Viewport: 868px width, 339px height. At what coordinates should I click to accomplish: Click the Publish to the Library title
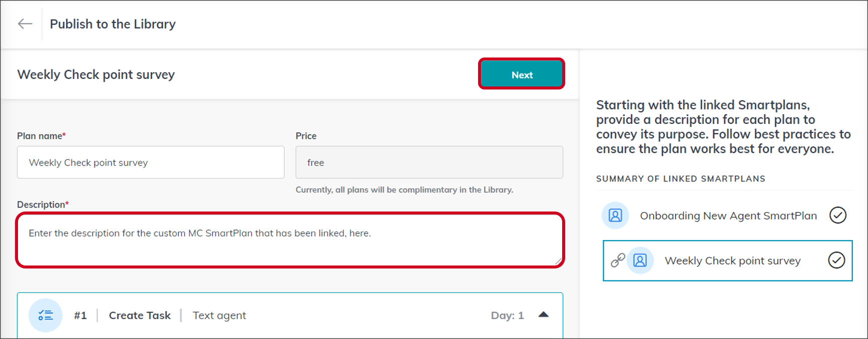(x=113, y=24)
